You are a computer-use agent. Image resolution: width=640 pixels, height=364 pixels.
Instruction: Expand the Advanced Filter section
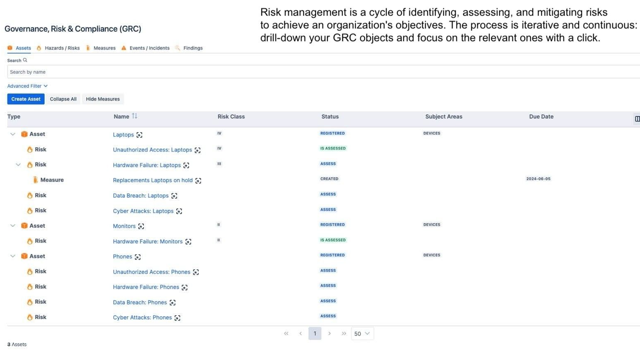pyautogui.click(x=27, y=86)
